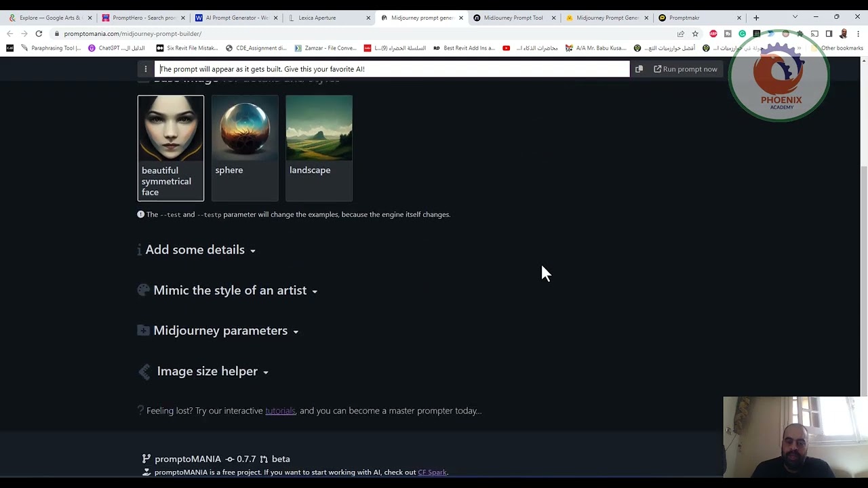Click into the prompt text field
This screenshot has height=488, width=868.
tap(393, 69)
